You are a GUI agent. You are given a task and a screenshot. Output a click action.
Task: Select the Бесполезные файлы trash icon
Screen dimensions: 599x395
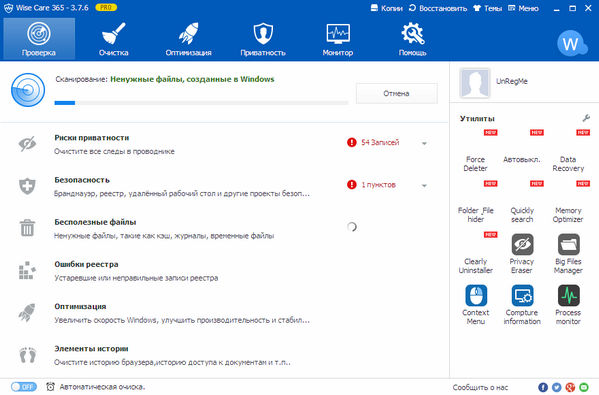[x=28, y=228]
